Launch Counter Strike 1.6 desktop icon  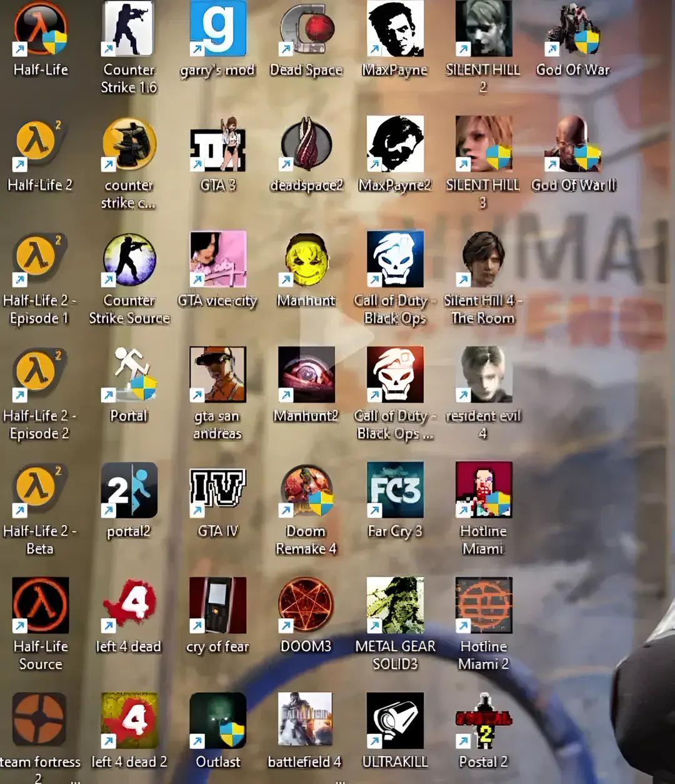tap(129, 29)
